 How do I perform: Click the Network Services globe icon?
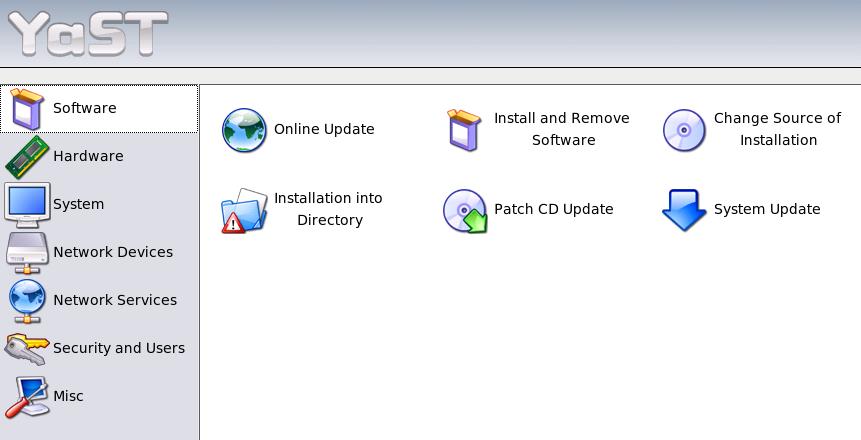tap(27, 301)
